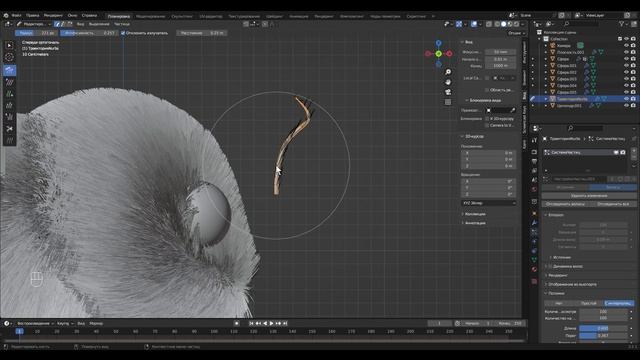The width and height of the screenshot is (640, 360).
Task: Switch to wireframe viewport shading
Action: 497,24
